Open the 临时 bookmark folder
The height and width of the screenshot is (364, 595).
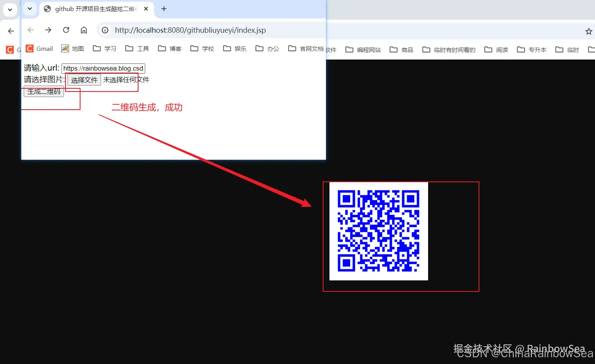pyautogui.click(x=567, y=50)
